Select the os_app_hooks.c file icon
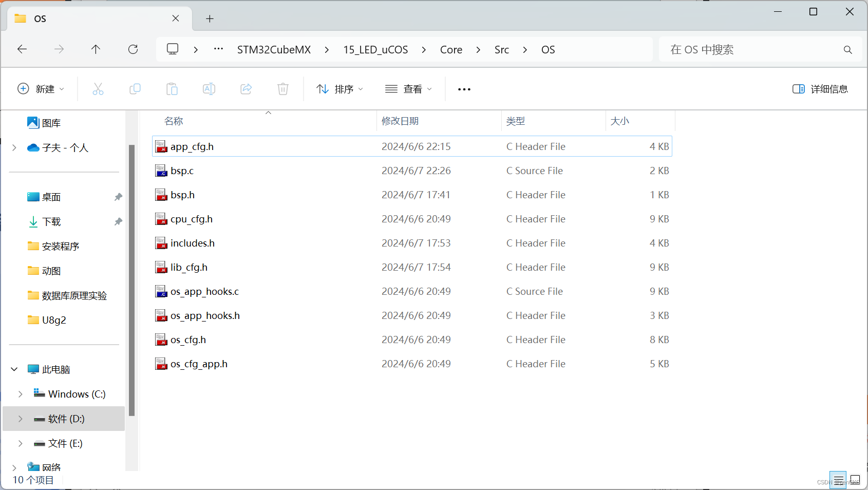 161,291
